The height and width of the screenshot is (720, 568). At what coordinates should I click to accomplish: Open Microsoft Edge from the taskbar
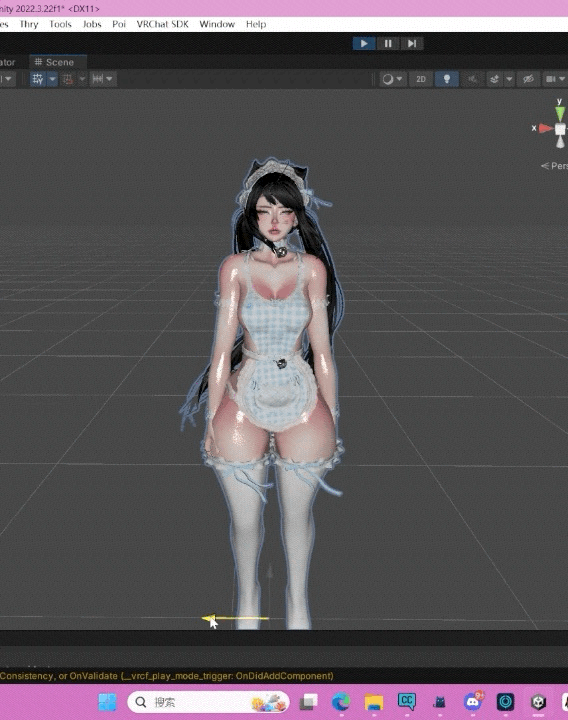(341, 702)
